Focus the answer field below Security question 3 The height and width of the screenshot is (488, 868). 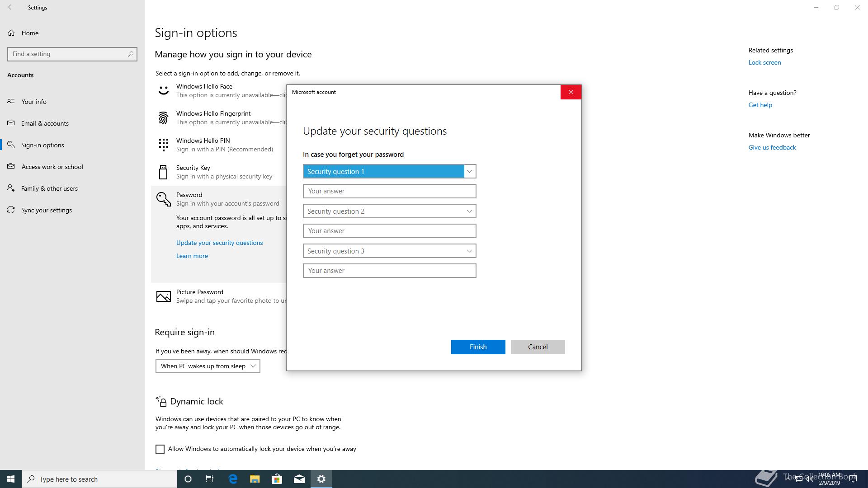click(389, 271)
